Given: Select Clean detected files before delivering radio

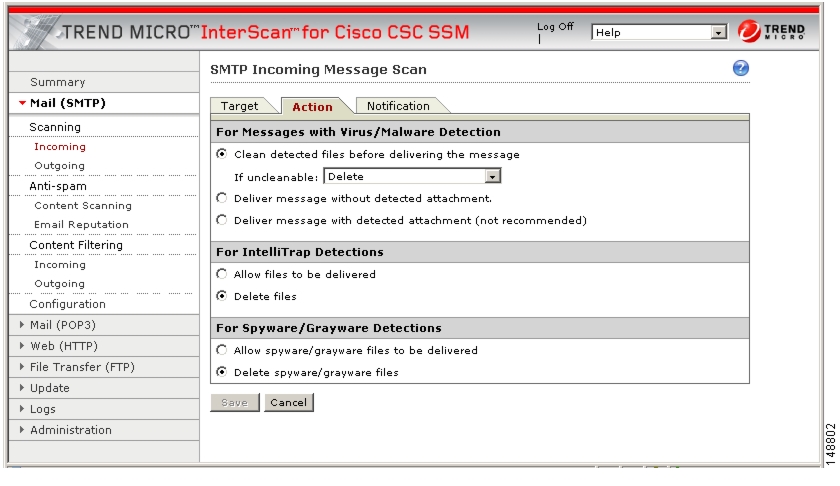Looking at the screenshot, I should [221, 154].
